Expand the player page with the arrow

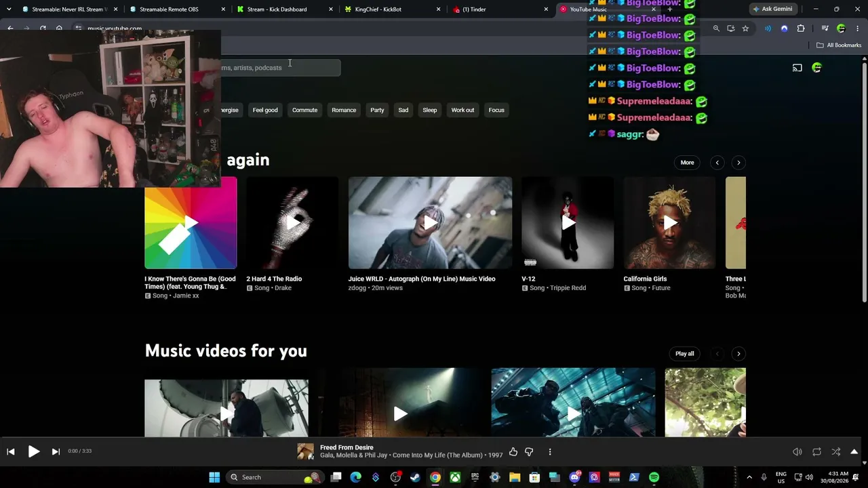(854, 451)
